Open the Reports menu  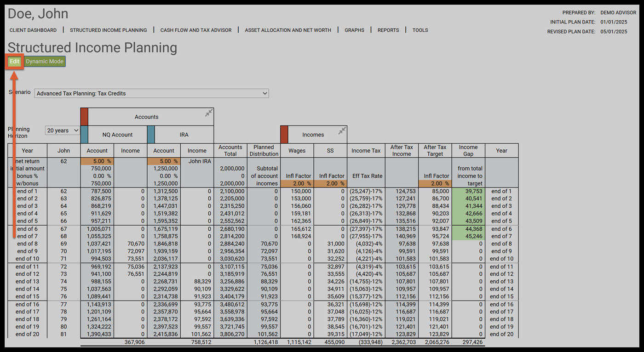point(388,30)
